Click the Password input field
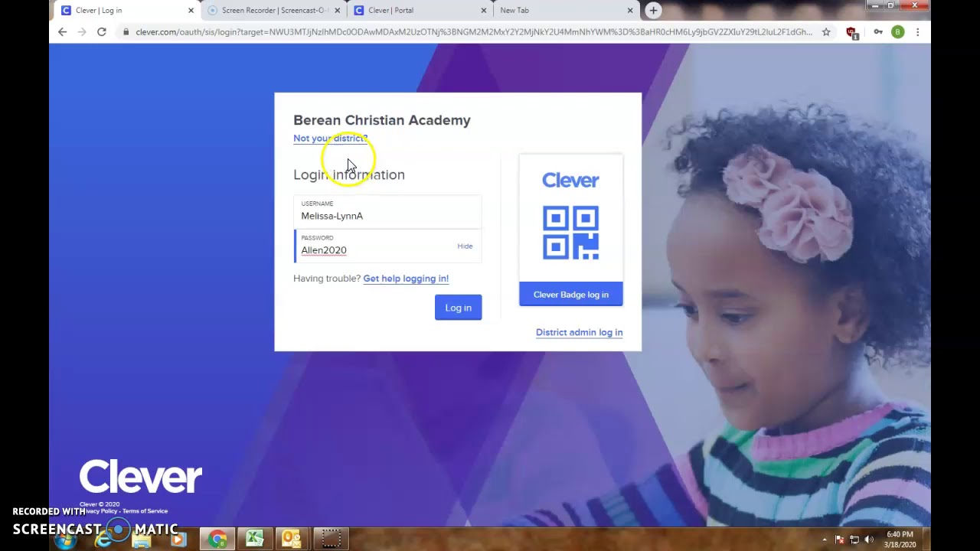980x551 pixels. pyautogui.click(x=387, y=246)
